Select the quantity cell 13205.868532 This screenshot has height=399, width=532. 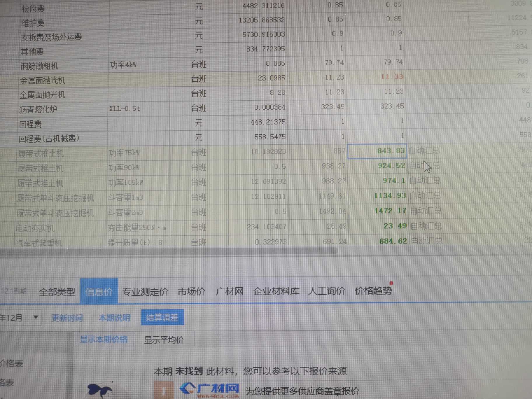(262, 20)
